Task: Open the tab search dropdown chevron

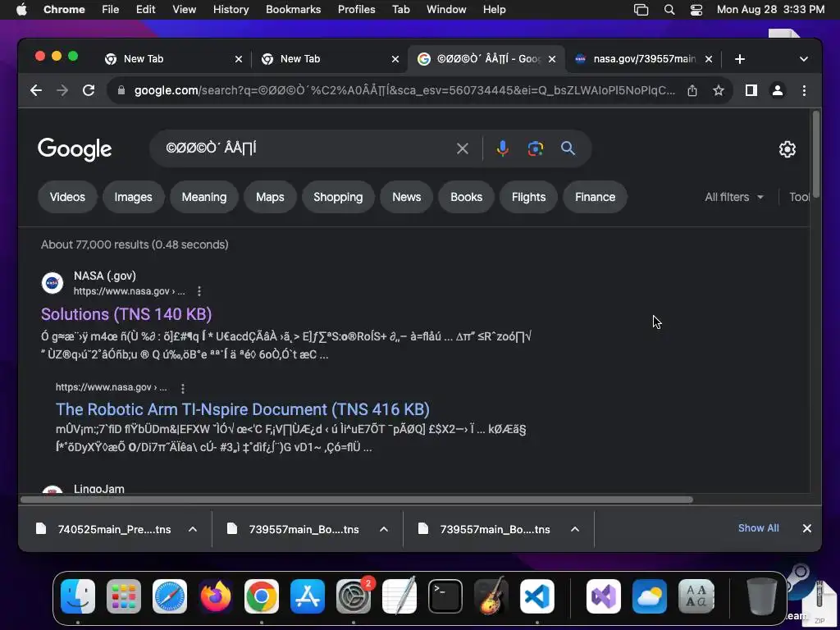Action: click(804, 59)
